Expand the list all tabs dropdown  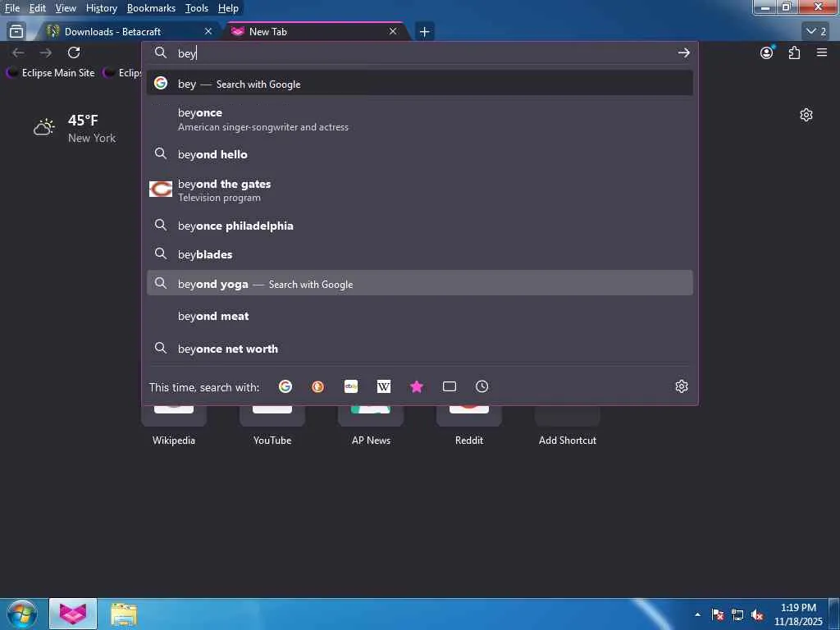pyautogui.click(x=816, y=31)
